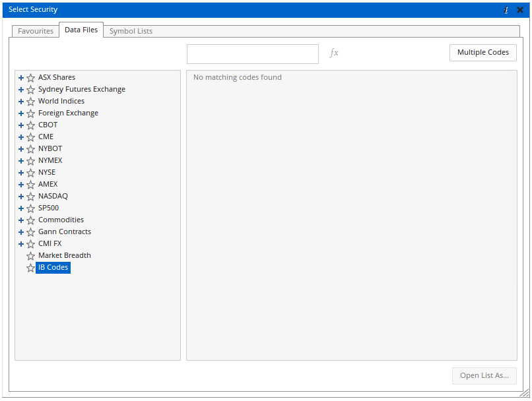
Task: Expand the SP500 plus sign
Action: [x=21, y=208]
